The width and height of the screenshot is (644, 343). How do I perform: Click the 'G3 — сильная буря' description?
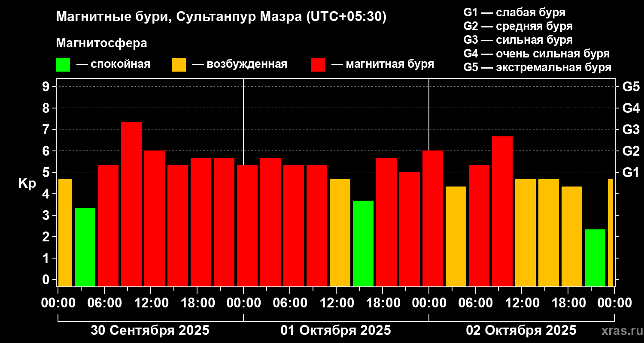(518, 40)
